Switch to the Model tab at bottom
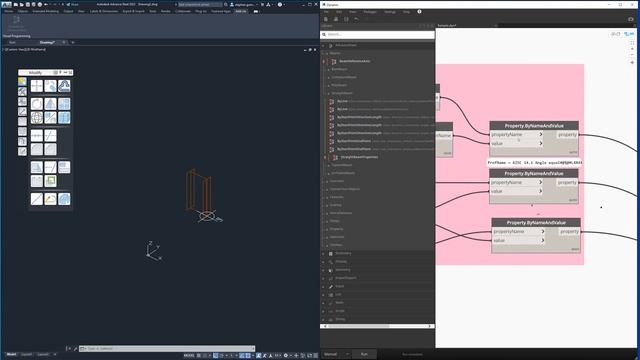 tap(11, 354)
